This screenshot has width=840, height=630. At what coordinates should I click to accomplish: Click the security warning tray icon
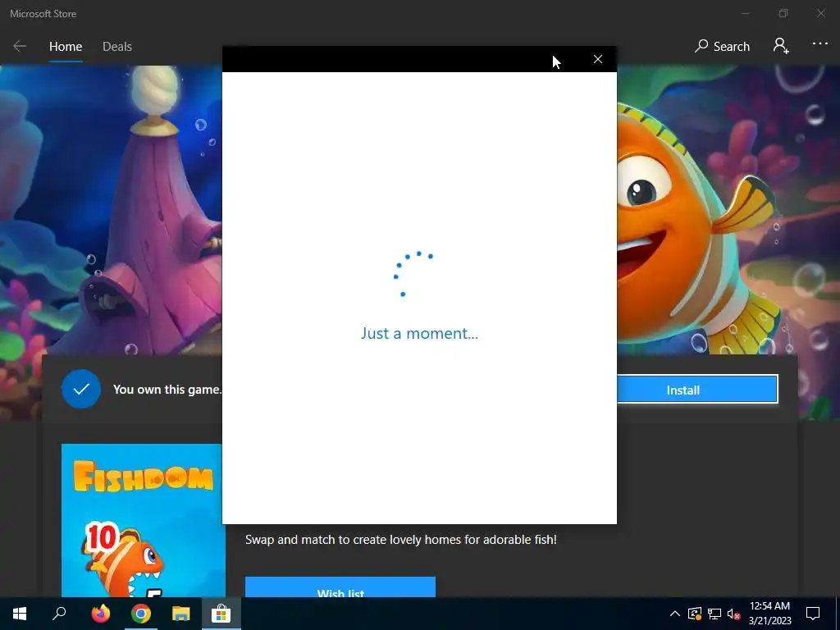point(695,614)
